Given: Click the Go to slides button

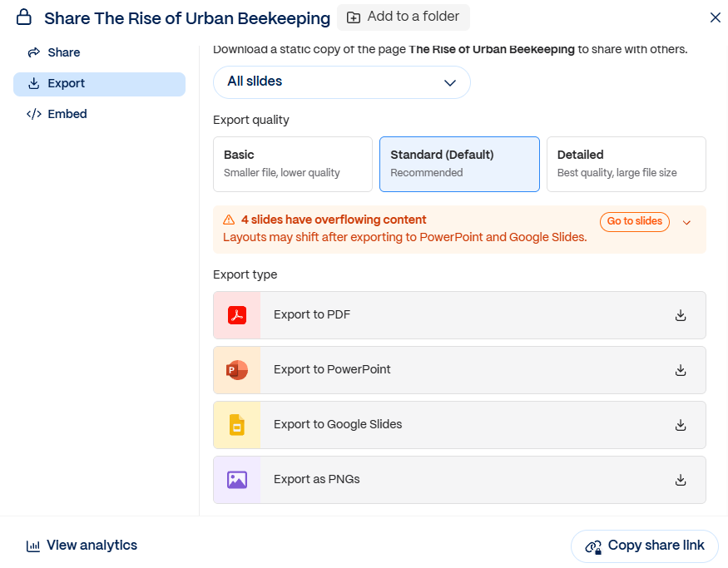Looking at the screenshot, I should tap(634, 221).
